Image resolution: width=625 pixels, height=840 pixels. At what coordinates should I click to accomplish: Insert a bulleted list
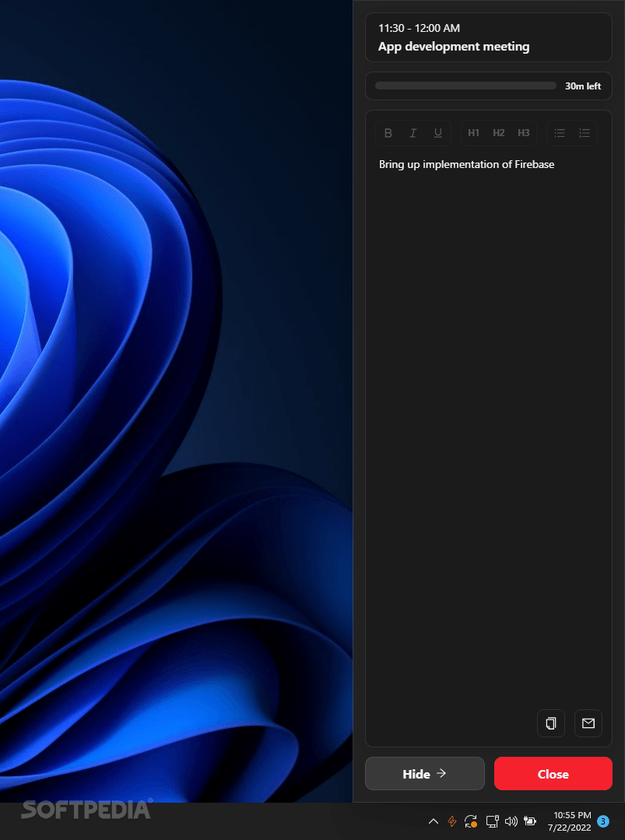point(560,133)
